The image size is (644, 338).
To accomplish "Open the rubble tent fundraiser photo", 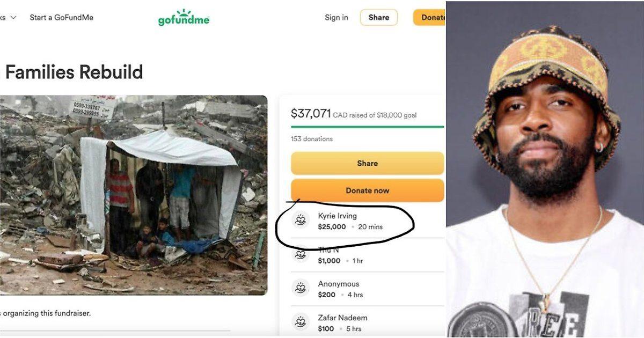I will (134, 195).
